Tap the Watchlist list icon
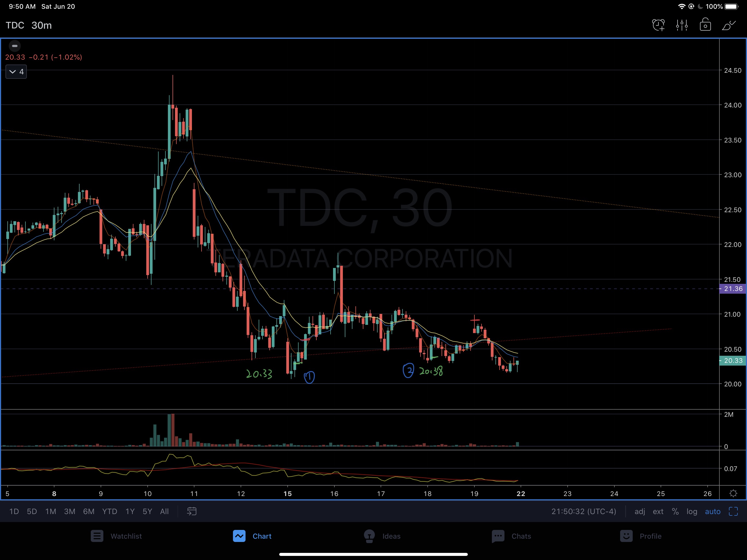Viewport: 747px width, 560px height. (97, 536)
